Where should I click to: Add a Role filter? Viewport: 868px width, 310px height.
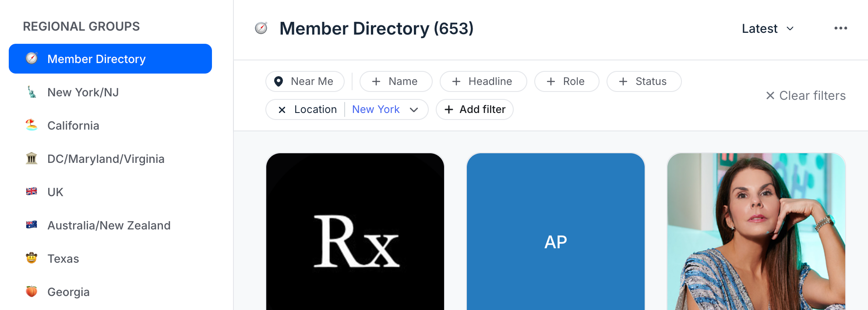tap(567, 81)
